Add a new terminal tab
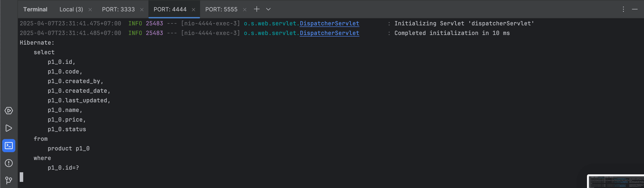 [x=257, y=9]
